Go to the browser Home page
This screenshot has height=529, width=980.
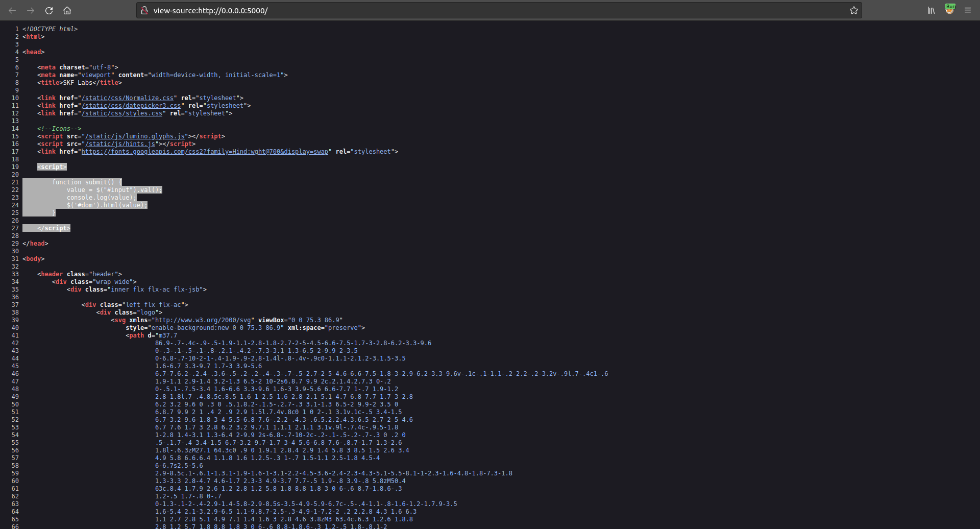pos(67,10)
